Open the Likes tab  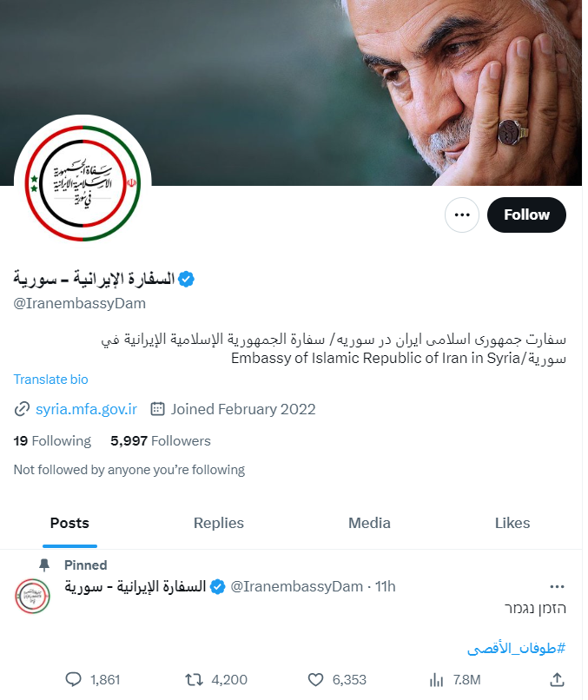[512, 523]
